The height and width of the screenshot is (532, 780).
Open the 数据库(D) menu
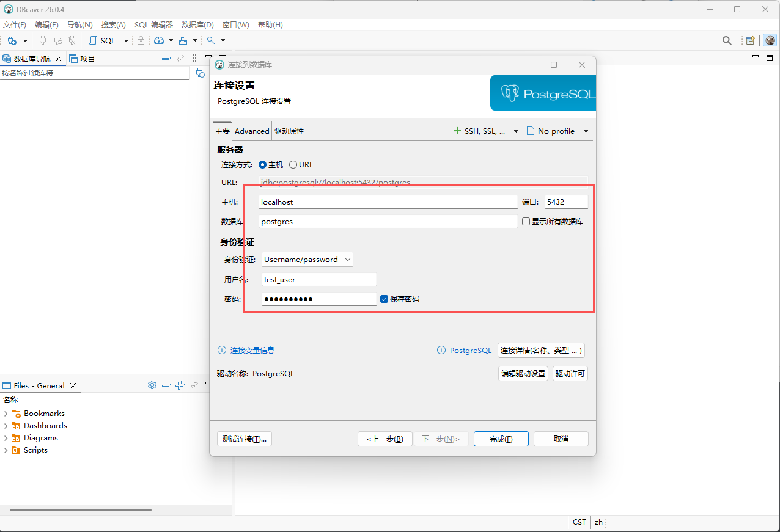pyautogui.click(x=197, y=25)
